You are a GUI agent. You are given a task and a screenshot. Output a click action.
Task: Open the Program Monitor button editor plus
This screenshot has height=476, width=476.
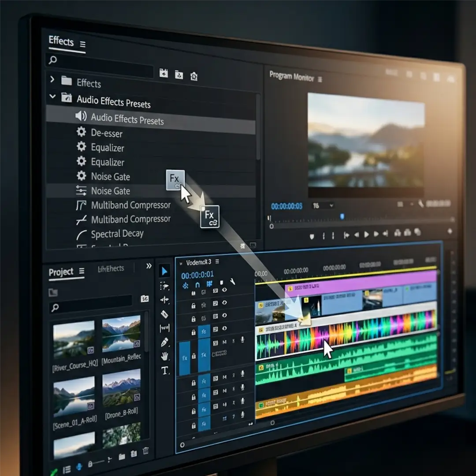pyautogui.click(x=450, y=231)
